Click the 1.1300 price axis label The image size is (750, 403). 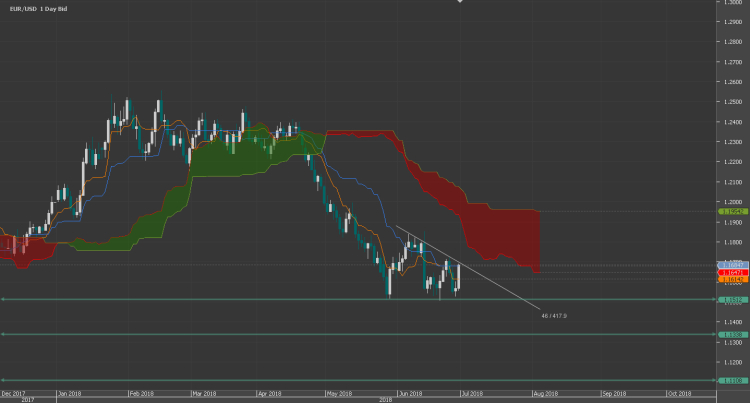click(733, 342)
